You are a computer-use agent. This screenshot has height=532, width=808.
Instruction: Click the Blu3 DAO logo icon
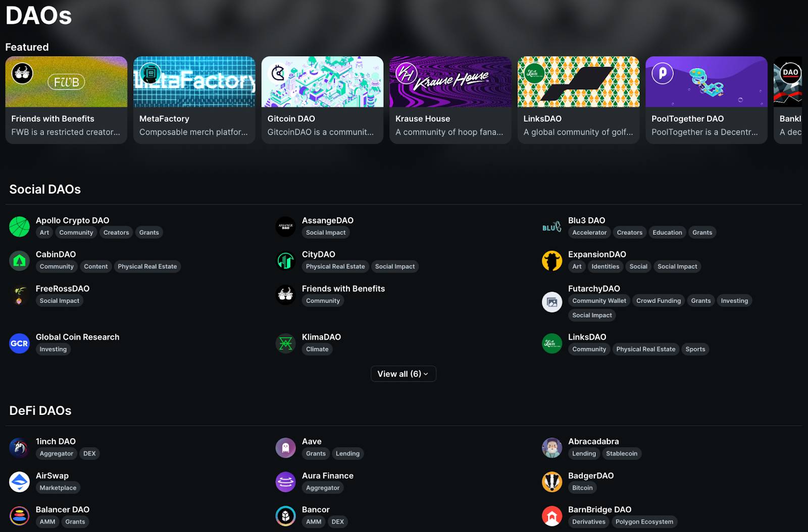552,227
